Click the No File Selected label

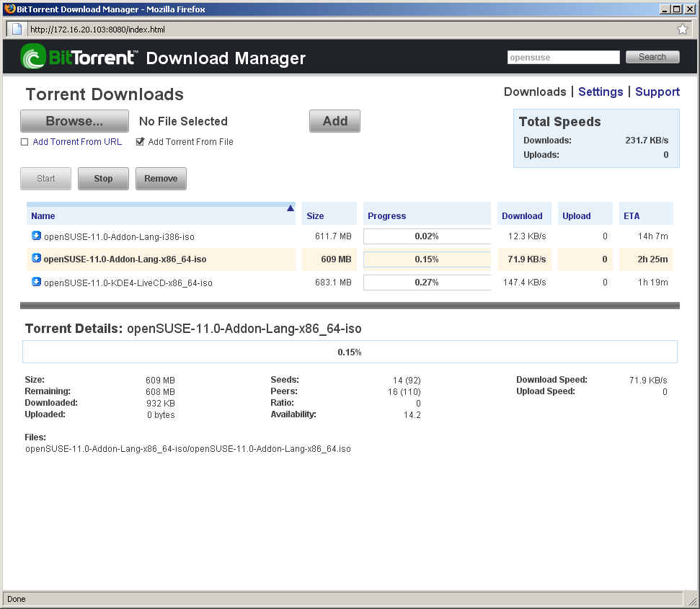click(x=184, y=121)
